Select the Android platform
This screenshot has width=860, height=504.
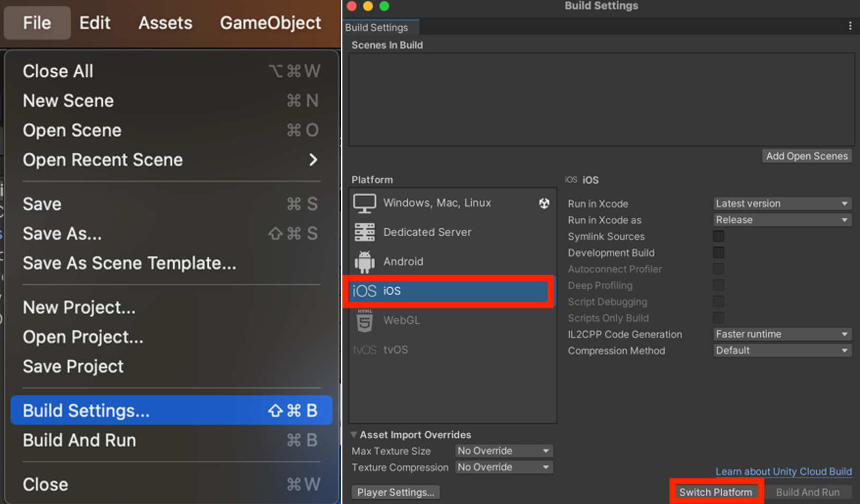[x=403, y=261]
